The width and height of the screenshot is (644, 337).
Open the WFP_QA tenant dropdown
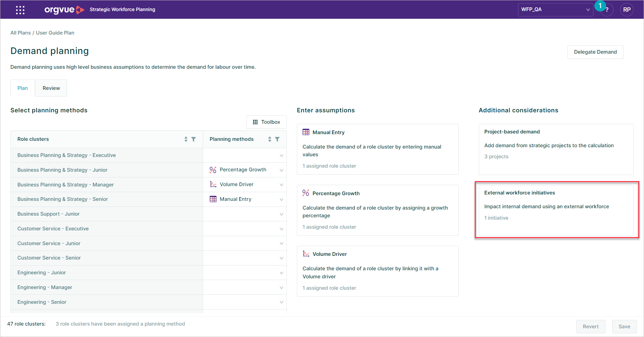coord(556,9)
